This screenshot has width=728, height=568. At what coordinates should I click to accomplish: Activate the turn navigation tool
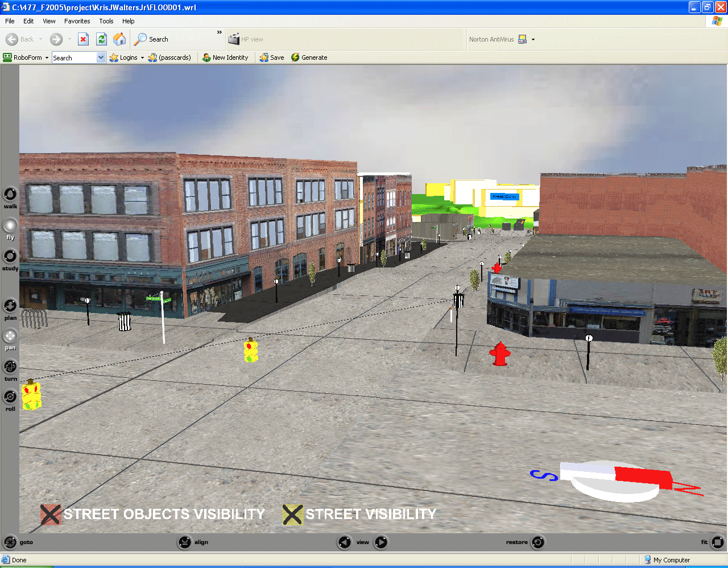pos(10,367)
